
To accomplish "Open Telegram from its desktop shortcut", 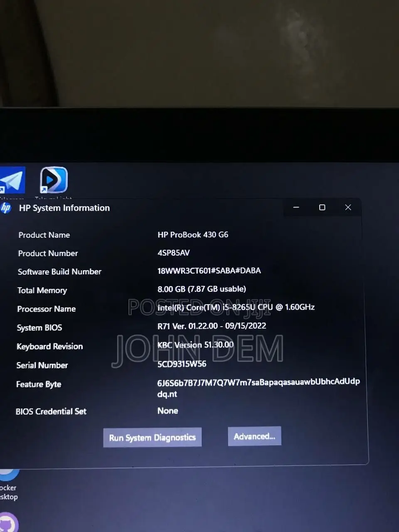I will [12, 180].
